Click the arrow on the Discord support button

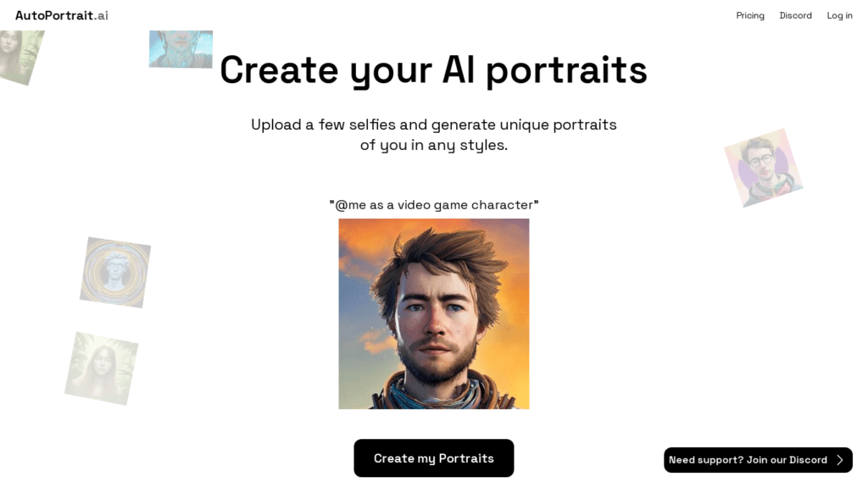(842, 460)
